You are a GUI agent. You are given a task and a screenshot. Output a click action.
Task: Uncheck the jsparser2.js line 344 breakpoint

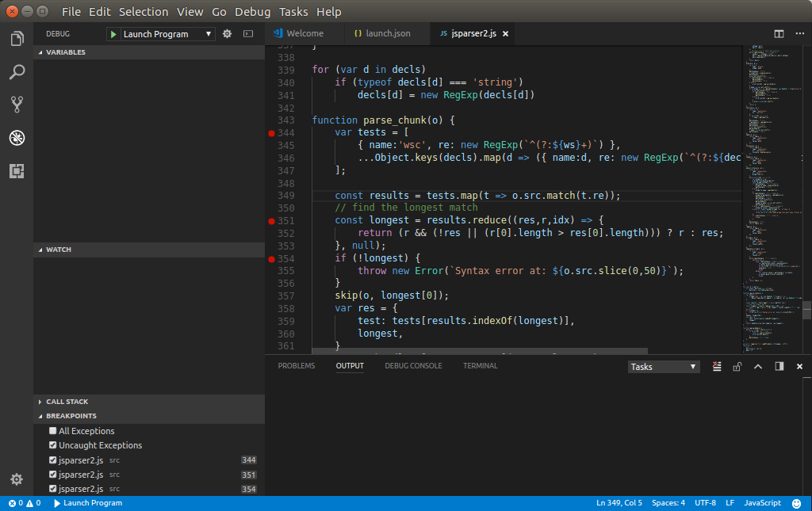coord(52,460)
